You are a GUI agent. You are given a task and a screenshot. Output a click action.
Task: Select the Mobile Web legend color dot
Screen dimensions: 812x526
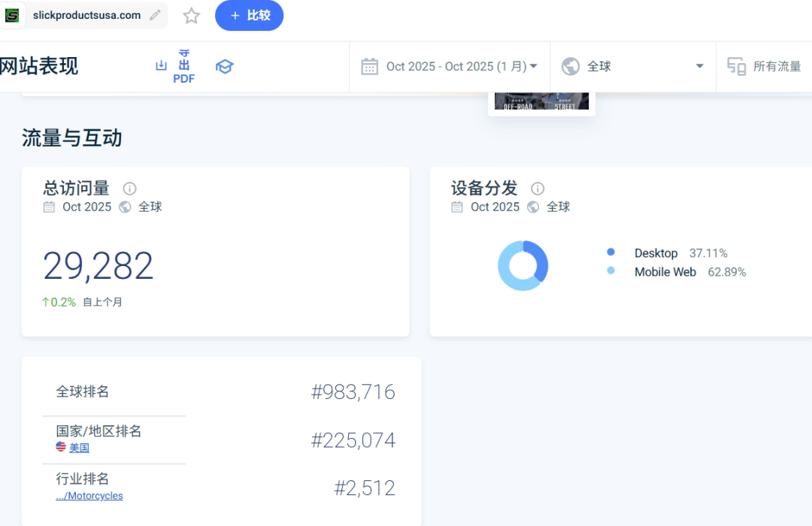pyautogui.click(x=611, y=271)
